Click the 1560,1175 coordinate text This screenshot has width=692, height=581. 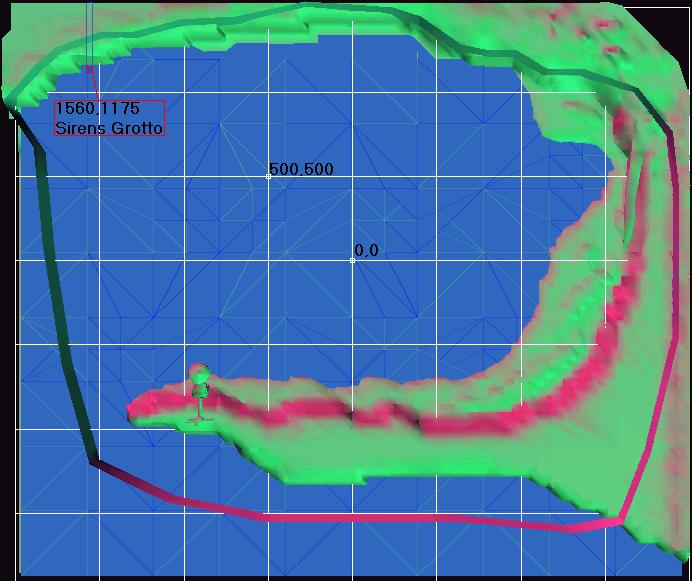coord(97,108)
